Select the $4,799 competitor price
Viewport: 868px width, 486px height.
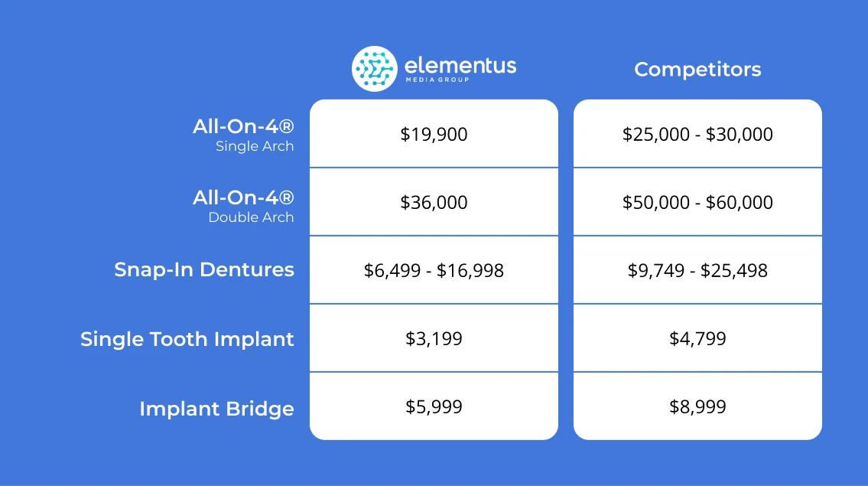pyautogui.click(x=697, y=338)
